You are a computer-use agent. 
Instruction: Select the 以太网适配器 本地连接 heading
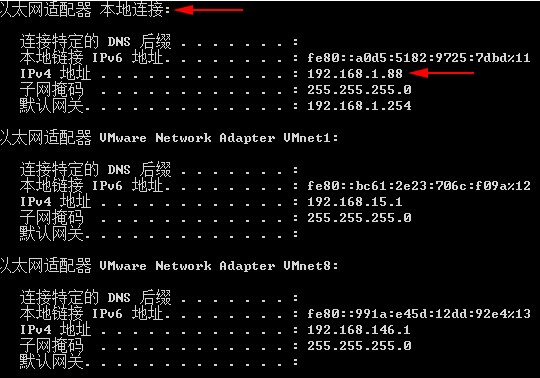click(x=85, y=10)
